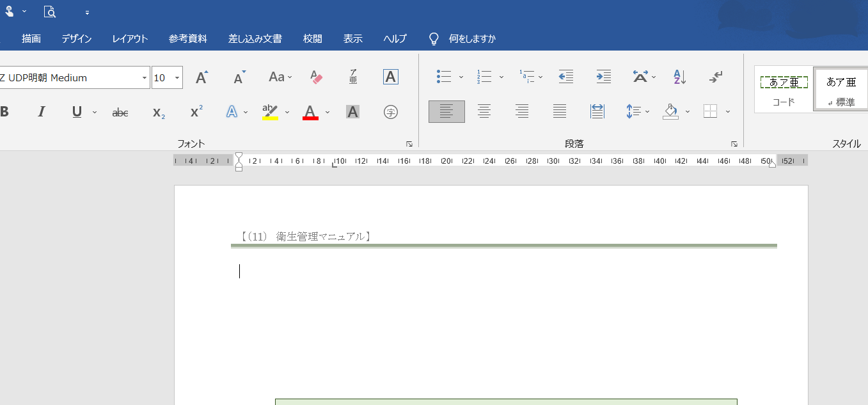The width and height of the screenshot is (868, 405).
Task: Open font color dropdown arrow
Action: (x=327, y=112)
